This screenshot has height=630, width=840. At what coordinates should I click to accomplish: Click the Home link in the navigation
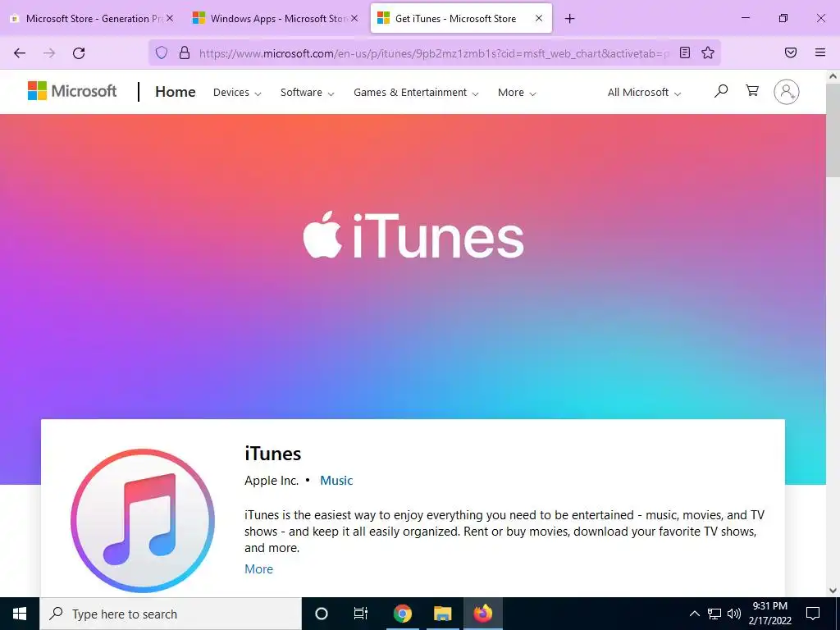(176, 92)
